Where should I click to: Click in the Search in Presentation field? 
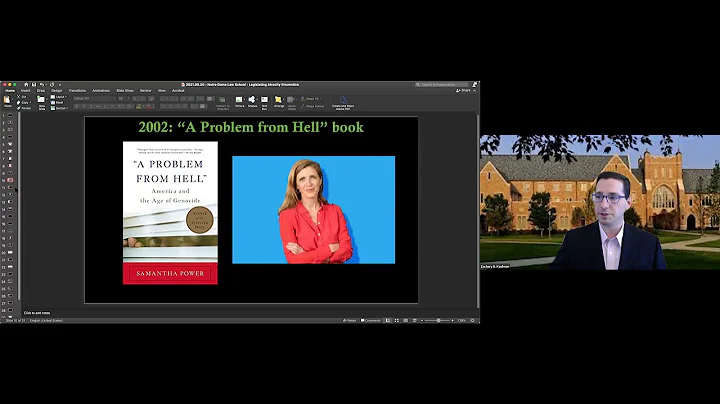(x=442, y=84)
